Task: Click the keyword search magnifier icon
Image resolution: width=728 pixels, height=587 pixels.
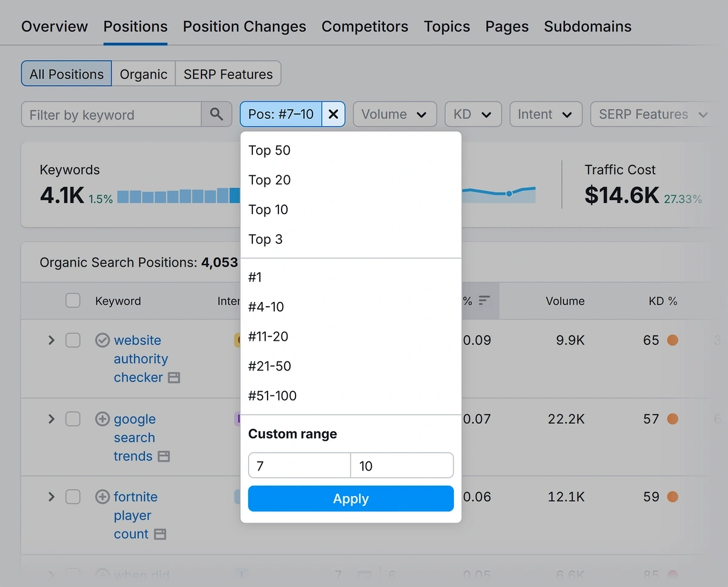Action: pyautogui.click(x=217, y=114)
